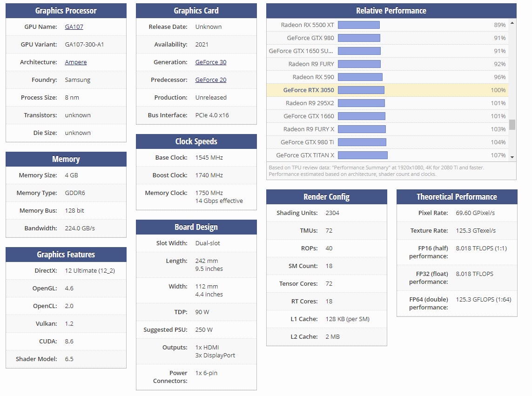Viewport: 532px width, 396px height.
Task: Click the 3x DisplayPort outputs text
Action: pyautogui.click(x=215, y=355)
